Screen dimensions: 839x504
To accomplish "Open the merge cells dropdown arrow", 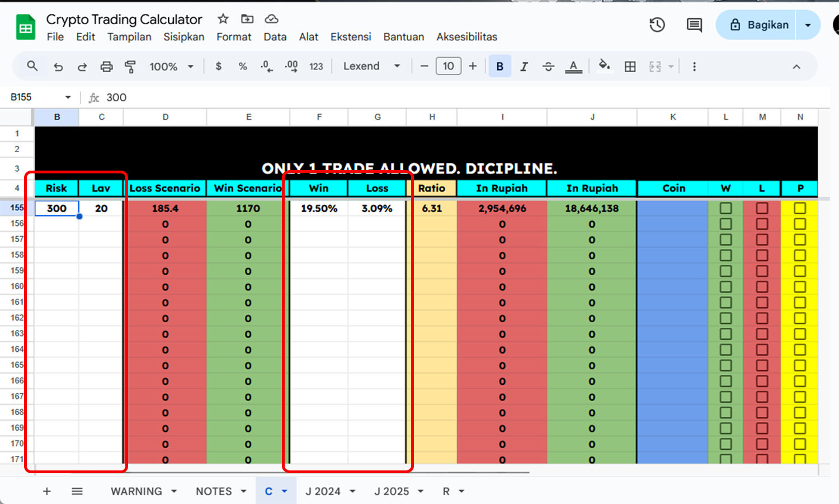I will coord(671,67).
